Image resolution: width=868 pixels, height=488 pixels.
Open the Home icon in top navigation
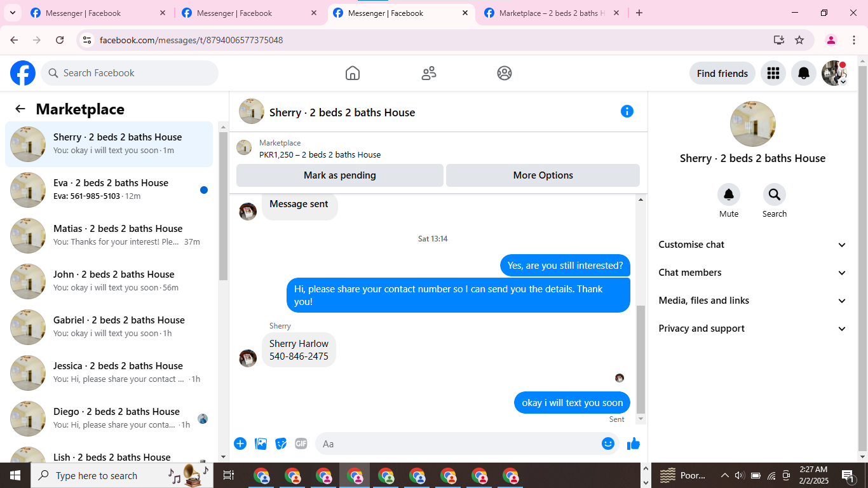353,73
